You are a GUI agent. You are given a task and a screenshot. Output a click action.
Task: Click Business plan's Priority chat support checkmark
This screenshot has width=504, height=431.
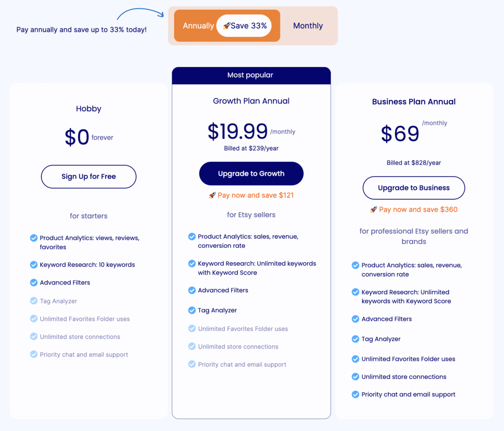tap(355, 395)
